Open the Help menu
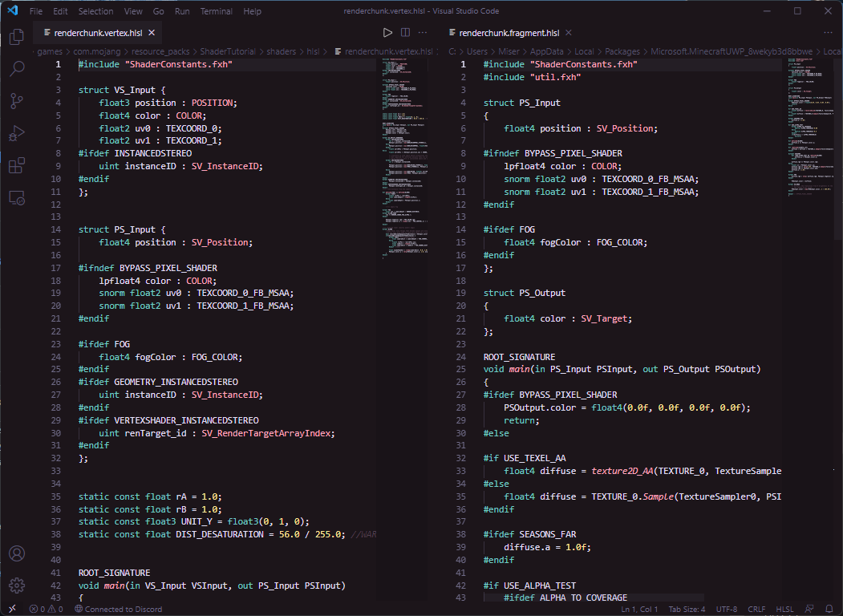This screenshot has width=843, height=616. (x=252, y=11)
